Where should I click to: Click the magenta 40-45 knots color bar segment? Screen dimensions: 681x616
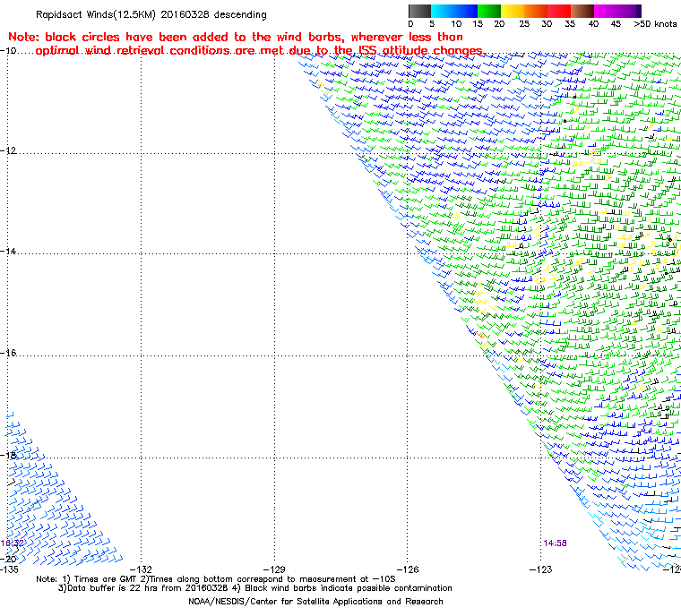coord(606,11)
